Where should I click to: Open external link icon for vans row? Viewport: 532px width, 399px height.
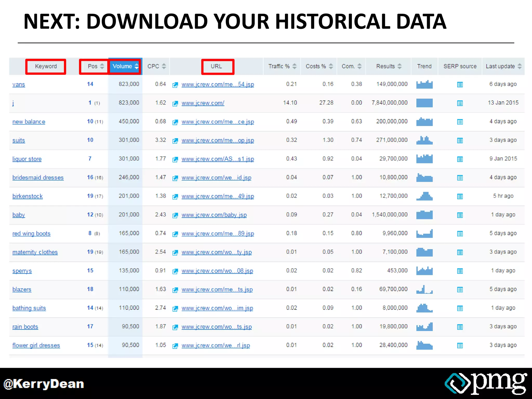(175, 85)
